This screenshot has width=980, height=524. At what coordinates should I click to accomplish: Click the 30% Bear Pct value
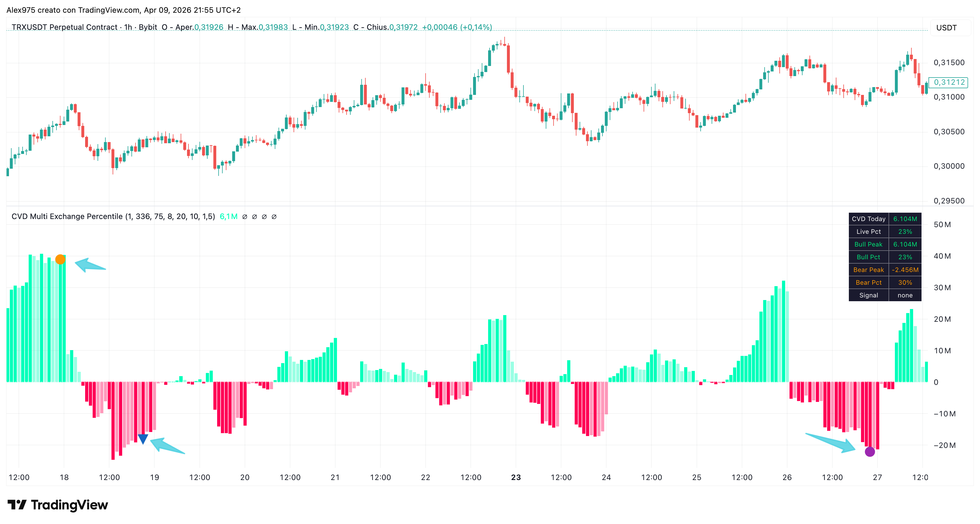tap(905, 282)
